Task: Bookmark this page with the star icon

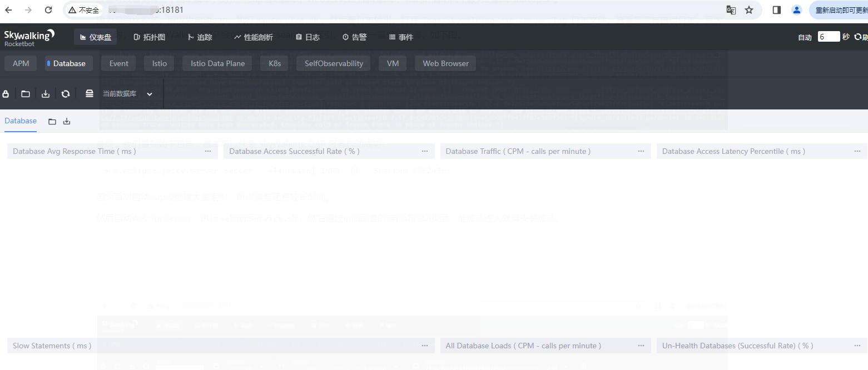Action: tap(749, 10)
